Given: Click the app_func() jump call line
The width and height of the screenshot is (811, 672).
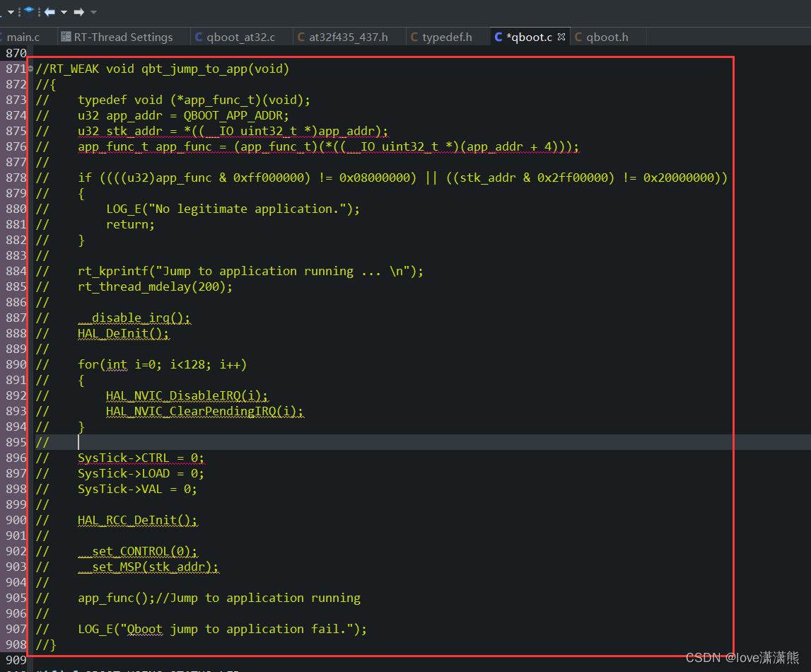Looking at the screenshot, I should pyautogui.click(x=219, y=598).
